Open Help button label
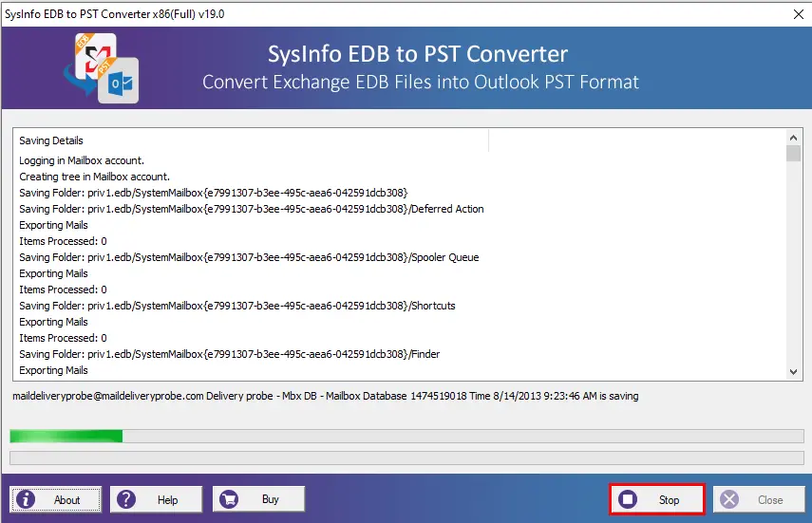The image size is (812, 523). click(168, 499)
